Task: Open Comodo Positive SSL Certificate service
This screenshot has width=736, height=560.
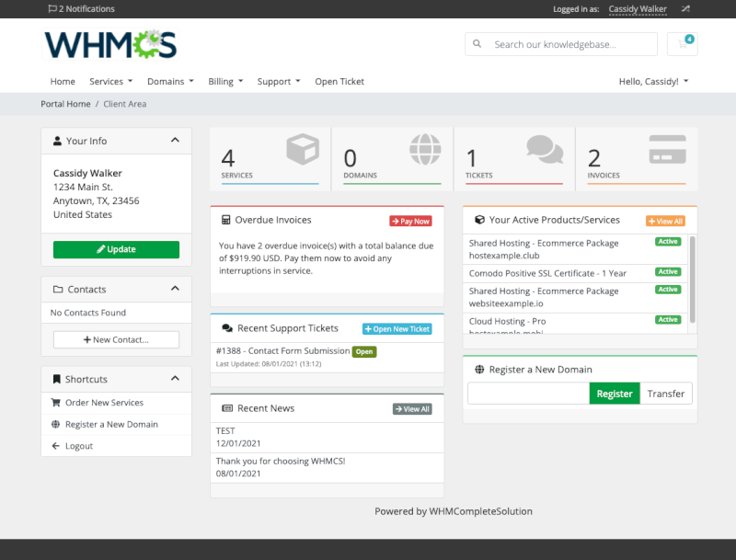Action: click(575, 273)
